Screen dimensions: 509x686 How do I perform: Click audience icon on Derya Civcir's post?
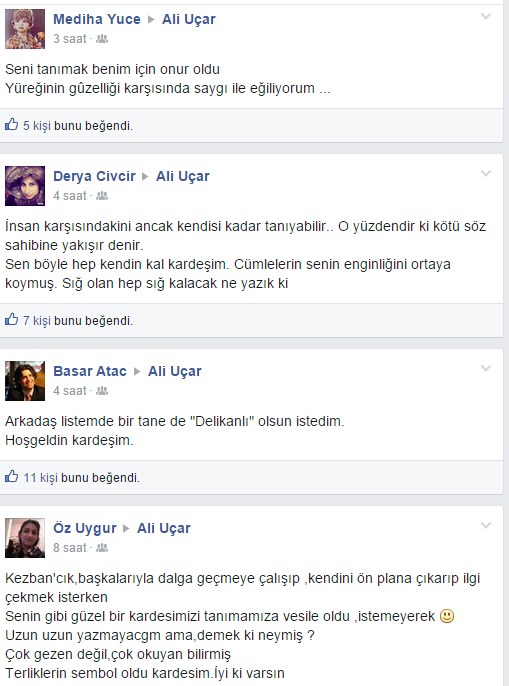[102, 196]
